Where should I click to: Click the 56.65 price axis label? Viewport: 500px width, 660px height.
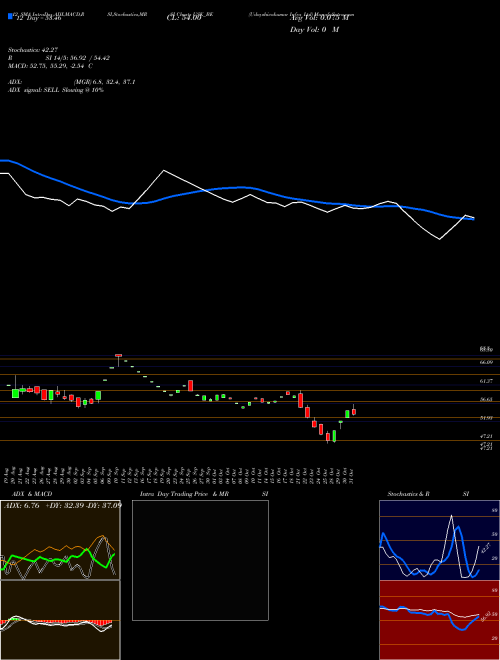486,399
